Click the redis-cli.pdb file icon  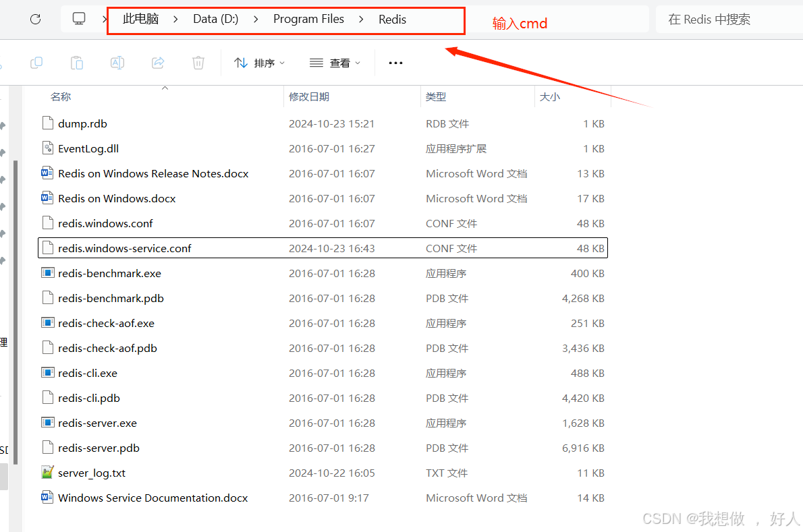48,398
